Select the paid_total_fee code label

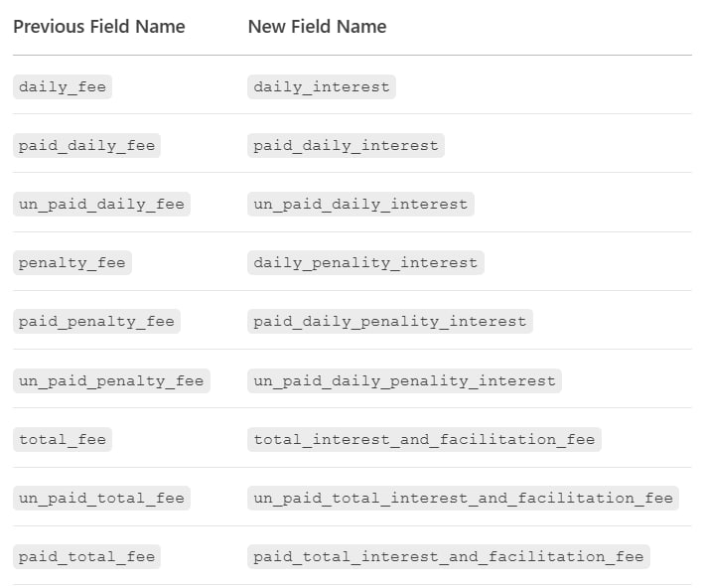coord(86,556)
